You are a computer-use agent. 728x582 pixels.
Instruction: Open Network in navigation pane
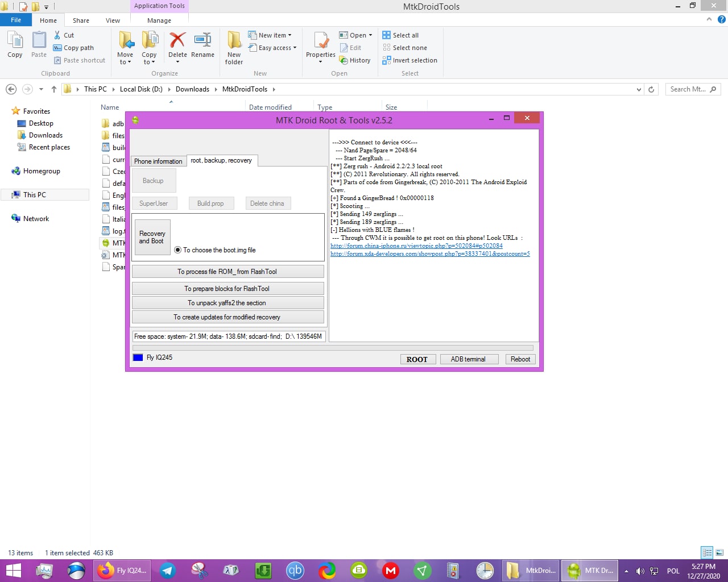coord(36,219)
